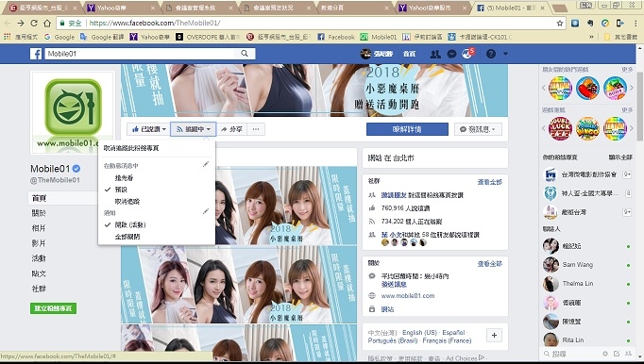Open the account menu arrow in top bar

pos(505,54)
